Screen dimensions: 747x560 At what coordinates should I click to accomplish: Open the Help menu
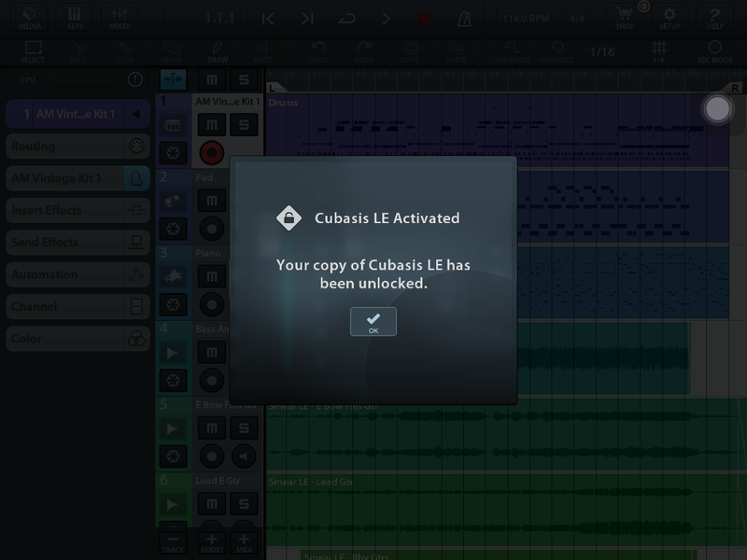[x=714, y=18]
